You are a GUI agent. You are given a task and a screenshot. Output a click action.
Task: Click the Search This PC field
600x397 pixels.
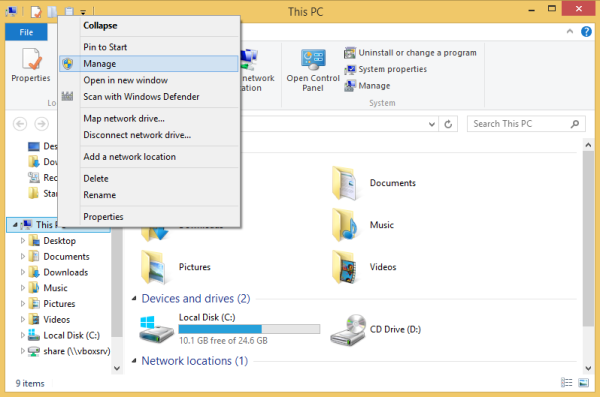coord(526,124)
